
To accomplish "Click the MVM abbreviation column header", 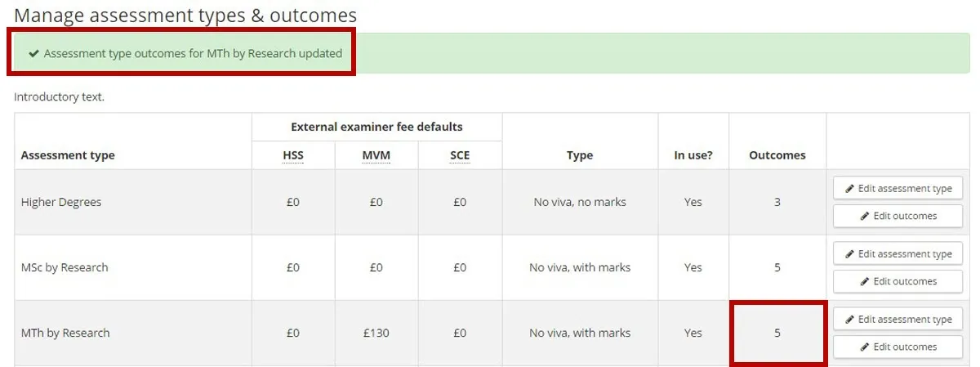I will (x=376, y=155).
